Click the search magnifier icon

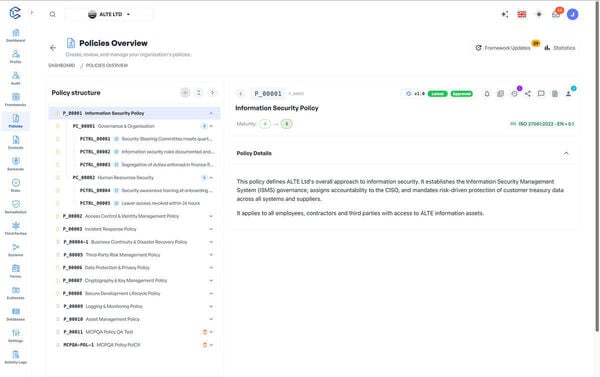52,15
